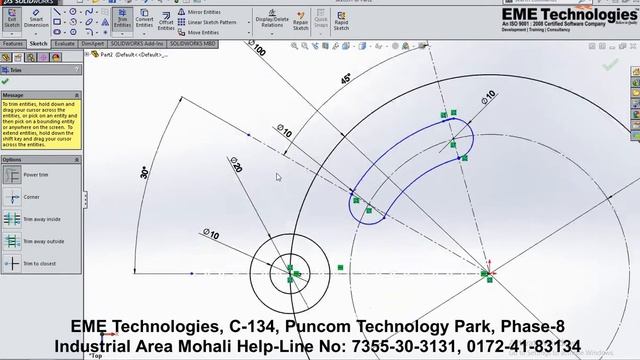Click Zoom to Fit in view toolbar
640x360 pixels.
(294, 46)
